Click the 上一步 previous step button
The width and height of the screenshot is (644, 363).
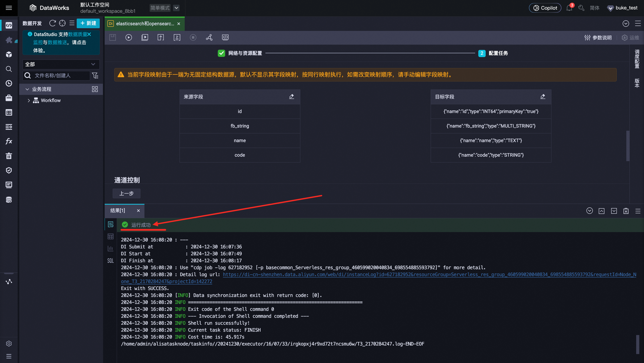click(126, 193)
